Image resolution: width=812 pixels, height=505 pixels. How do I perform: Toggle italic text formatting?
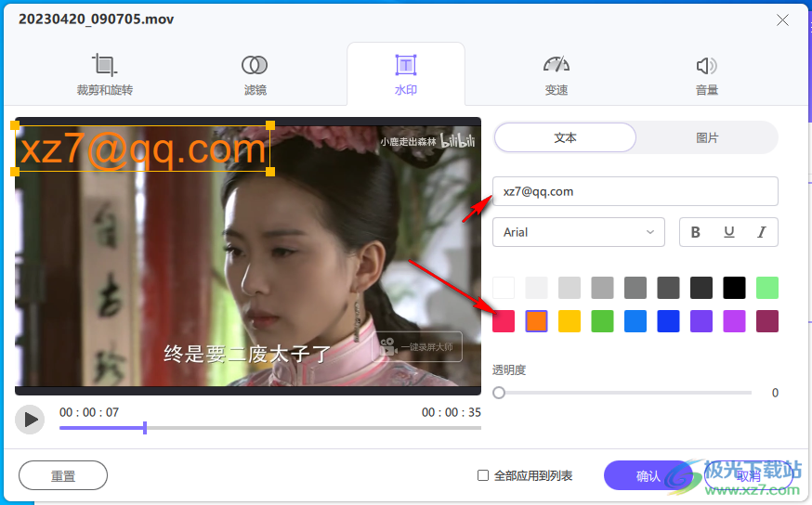point(761,232)
